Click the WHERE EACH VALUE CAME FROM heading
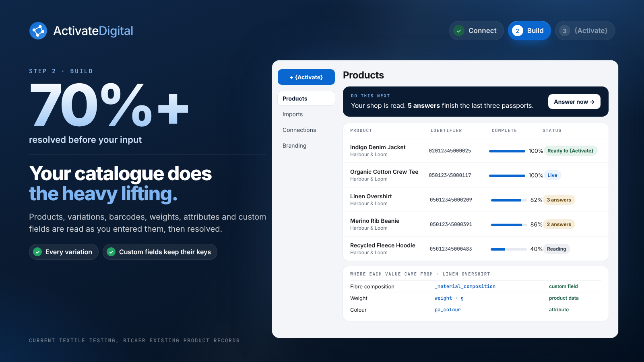Viewport: 644px width, 362px height. [x=420, y=274]
